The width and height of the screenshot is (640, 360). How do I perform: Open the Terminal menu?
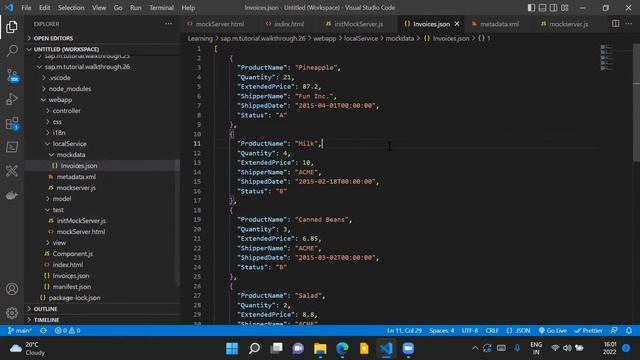point(161,8)
